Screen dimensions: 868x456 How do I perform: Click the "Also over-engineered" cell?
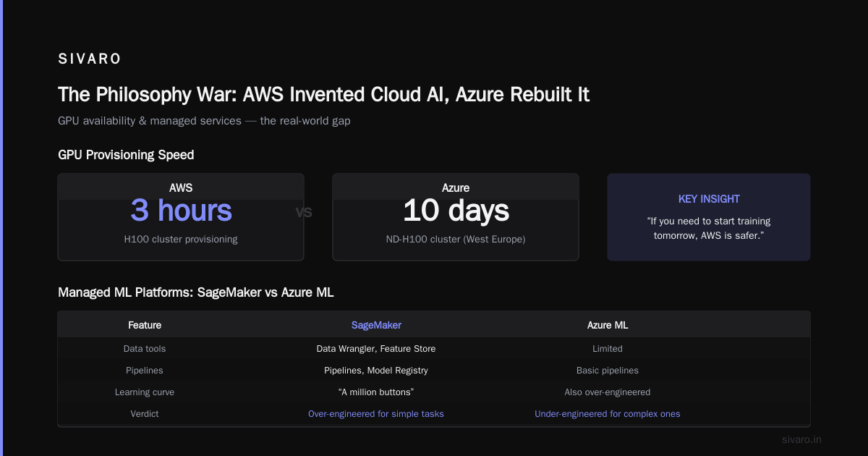608,392
